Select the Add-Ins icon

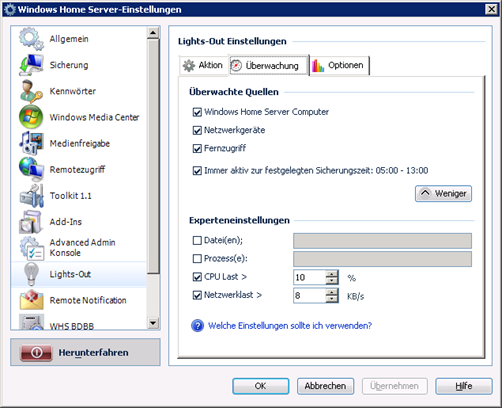[x=31, y=221]
